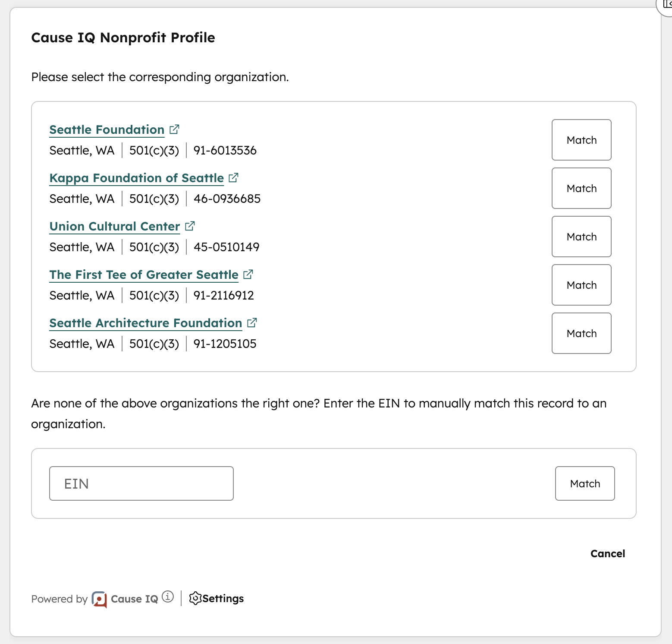Open The First Tee of Greater Seattle link

(143, 275)
